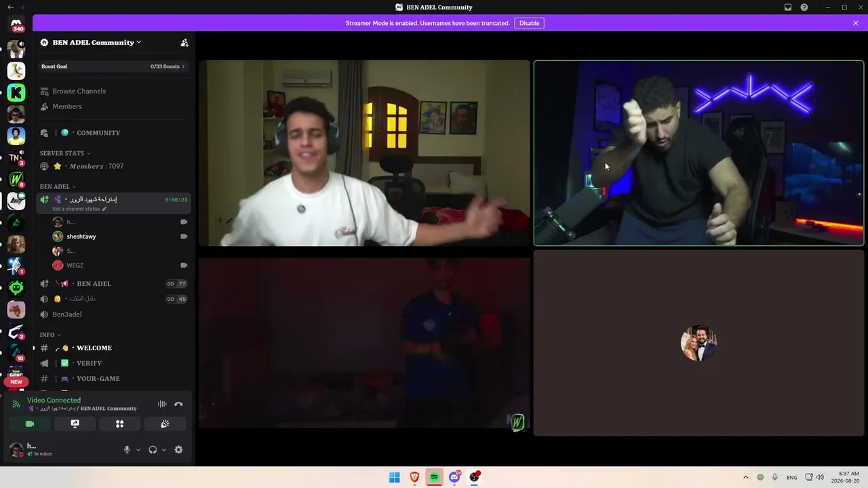This screenshot has width=868, height=488.
Task: Open the WELCOME text channel
Action: point(113,348)
